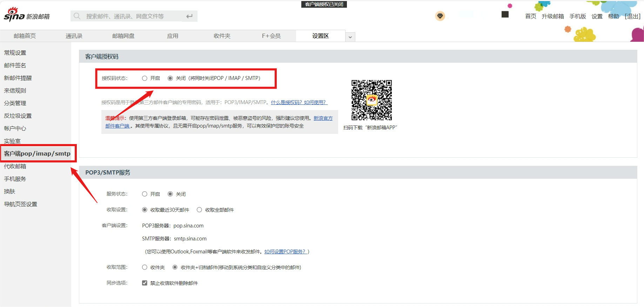Screen dimensions: 644x307
Task: Click the Sina mail logo
Action: 27,15
